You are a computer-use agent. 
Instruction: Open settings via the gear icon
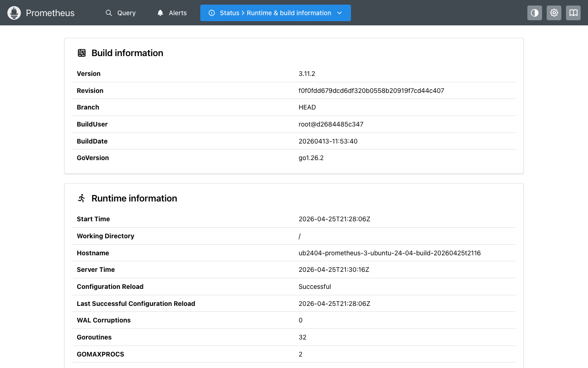pos(554,13)
